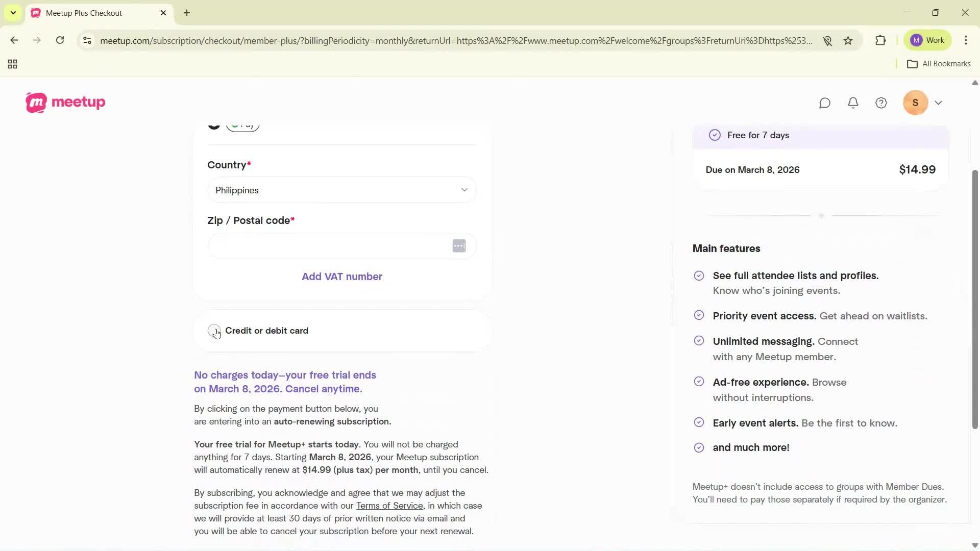This screenshot has width=980, height=551.
Task: Open the notifications bell
Action: (x=853, y=103)
